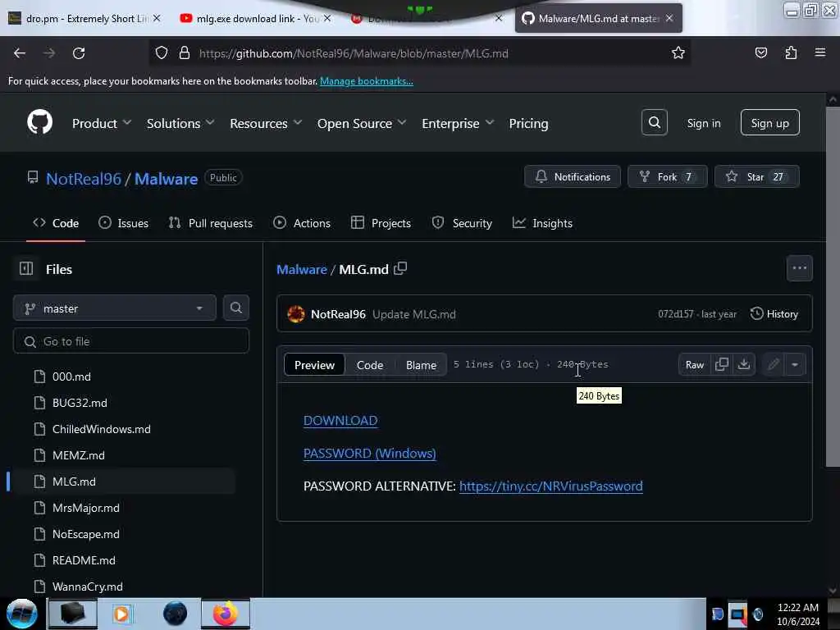
Task: Open the browser extensions puzzle icon
Action: pos(791,52)
